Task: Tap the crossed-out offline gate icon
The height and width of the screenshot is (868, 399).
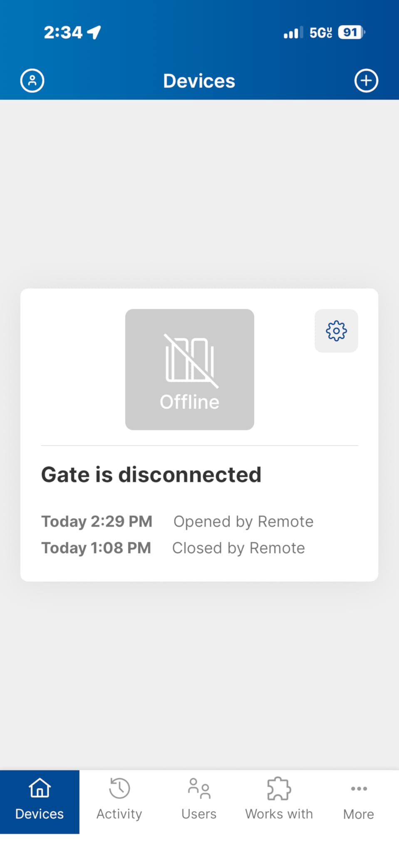Action: (x=190, y=361)
